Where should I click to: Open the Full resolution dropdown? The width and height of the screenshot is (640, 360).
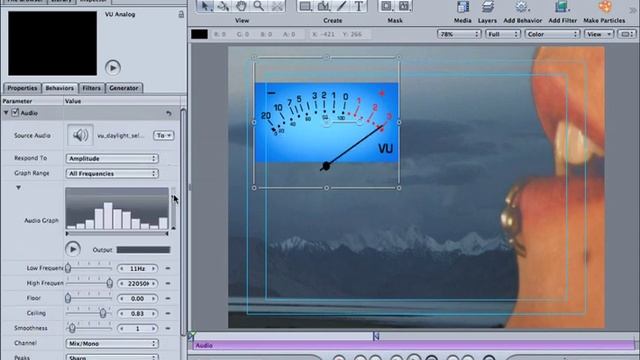tap(502, 34)
